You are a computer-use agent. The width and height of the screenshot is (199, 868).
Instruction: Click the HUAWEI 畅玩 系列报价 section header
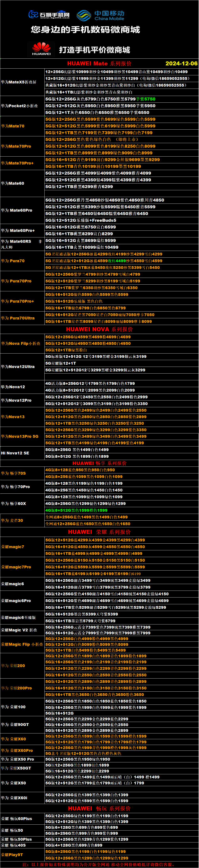coord(99,808)
